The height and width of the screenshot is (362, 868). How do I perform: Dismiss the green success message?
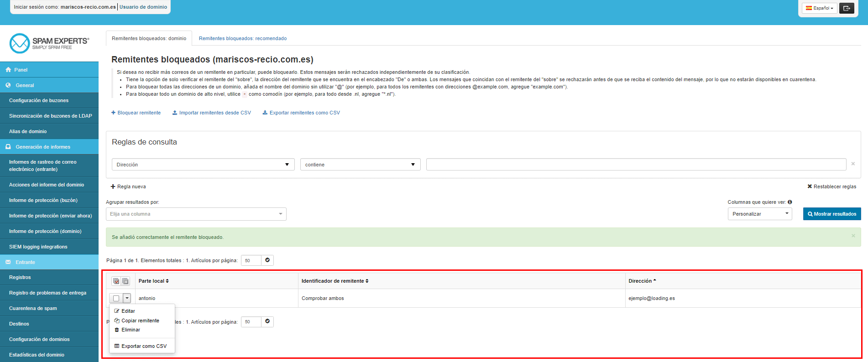(x=853, y=236)
